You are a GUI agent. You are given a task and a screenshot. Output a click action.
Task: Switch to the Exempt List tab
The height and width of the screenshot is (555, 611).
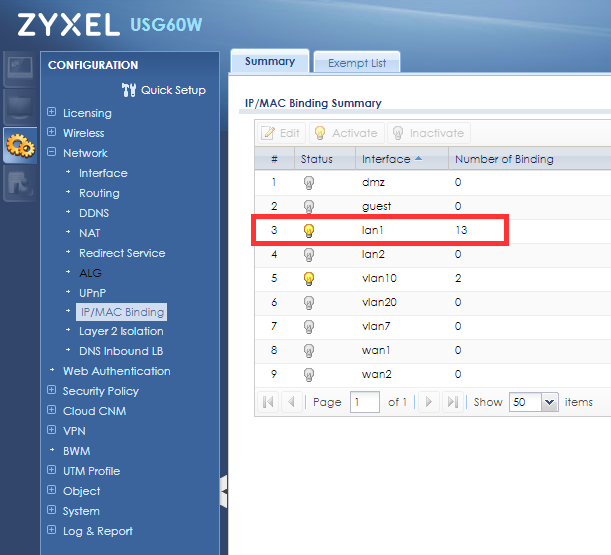[357, 63]
